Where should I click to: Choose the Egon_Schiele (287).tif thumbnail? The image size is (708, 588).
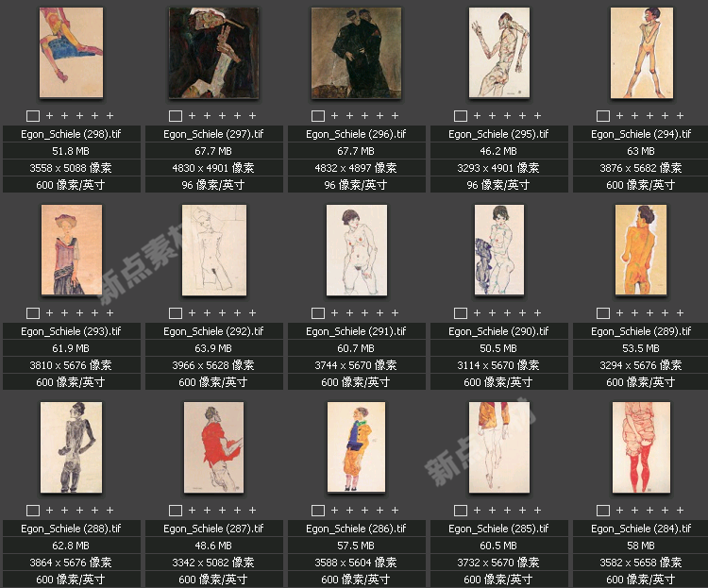click(x=213, y=447)
